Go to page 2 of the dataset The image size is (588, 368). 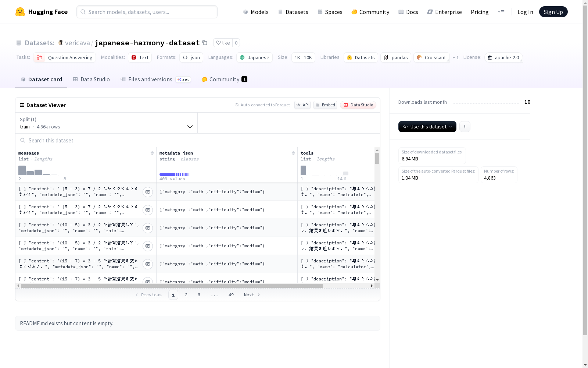point(186,295)
